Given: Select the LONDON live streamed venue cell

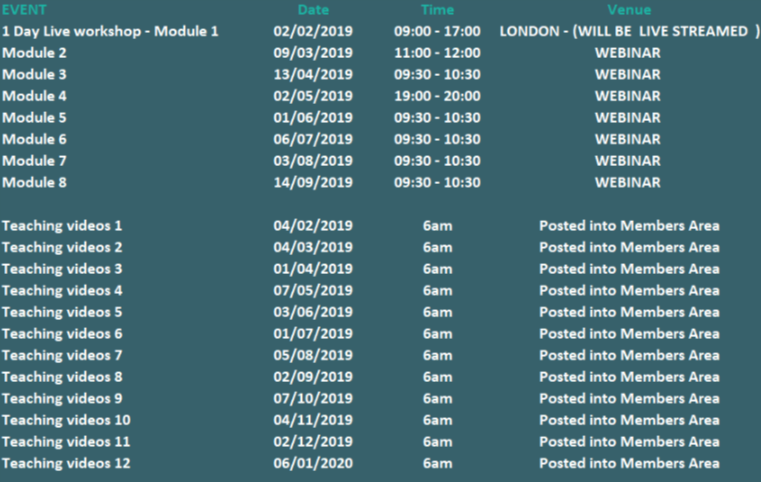Looking at the screenshot, I should point(628,31).
